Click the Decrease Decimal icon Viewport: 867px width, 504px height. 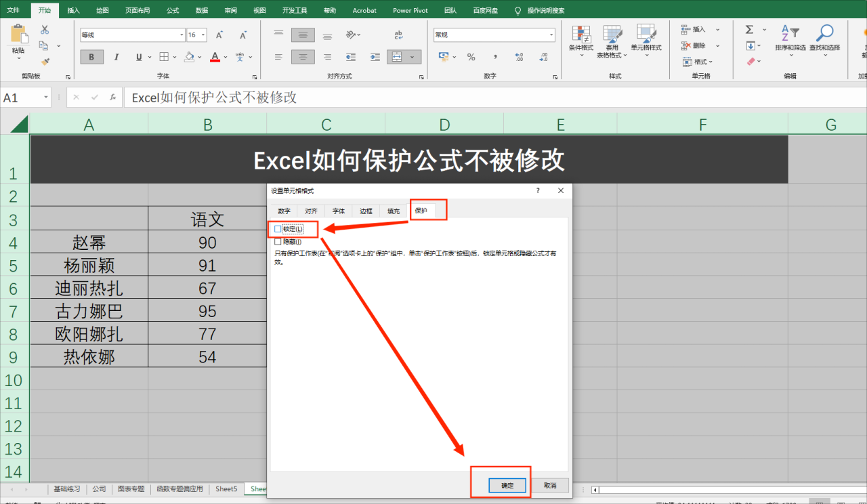pos(543,57)
